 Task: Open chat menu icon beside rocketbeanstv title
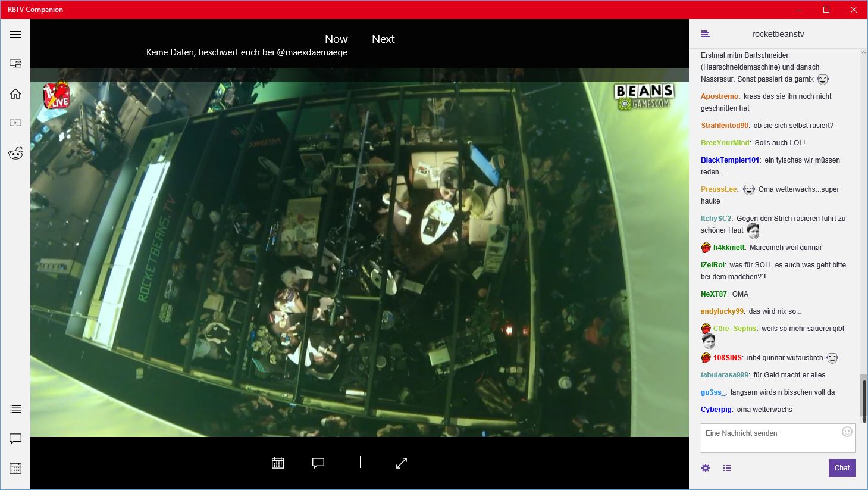coord(706,34)
